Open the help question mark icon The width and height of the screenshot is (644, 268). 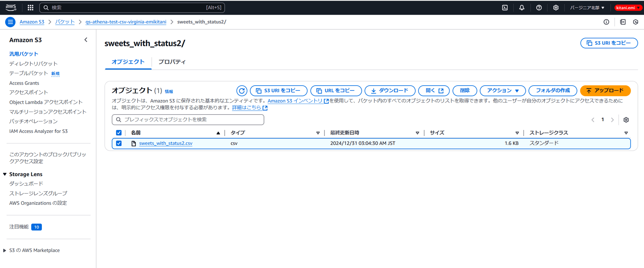click(x=539, y=8)
